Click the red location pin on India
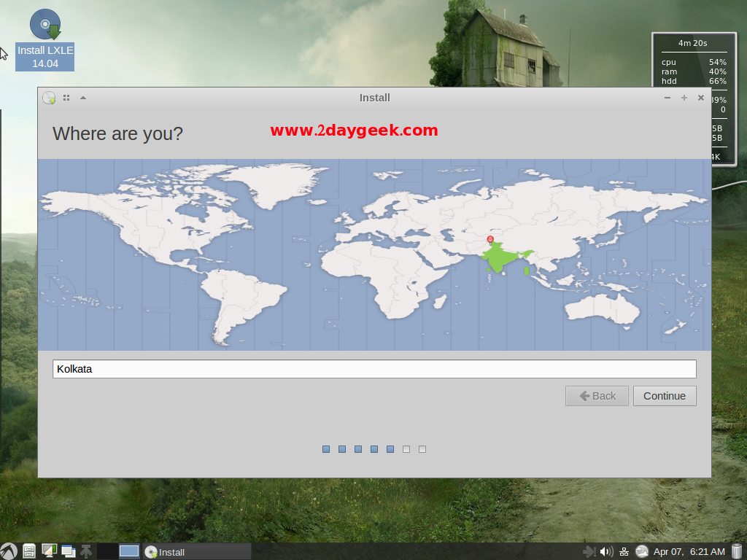747x560 pixels. tap(490, 239)
